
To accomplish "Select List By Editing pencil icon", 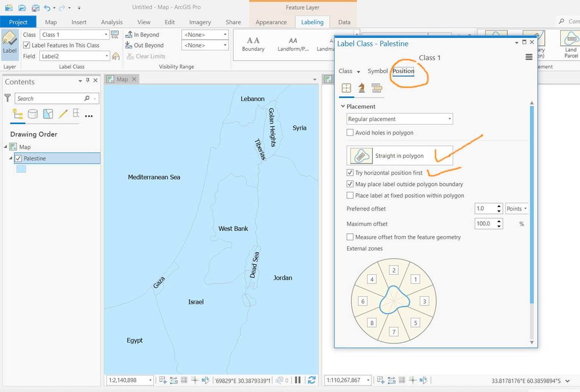I will click(x=63, y=114).
